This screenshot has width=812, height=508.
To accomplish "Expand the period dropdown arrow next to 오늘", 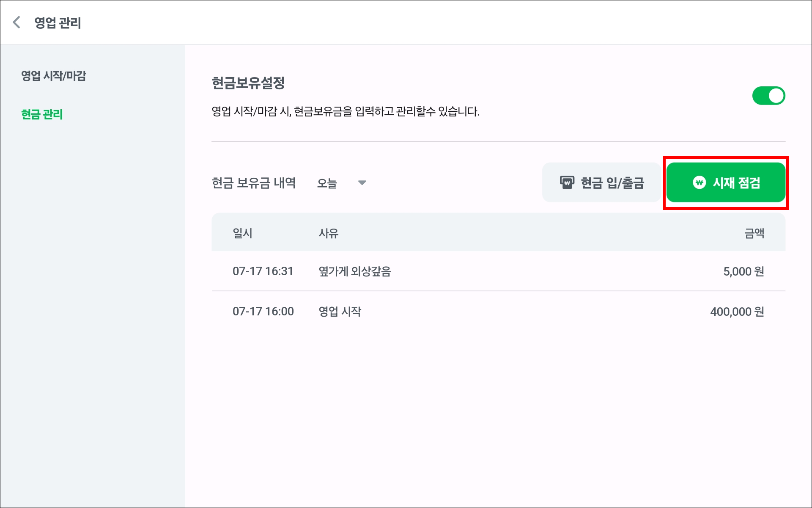I will [x=362, y=183].
